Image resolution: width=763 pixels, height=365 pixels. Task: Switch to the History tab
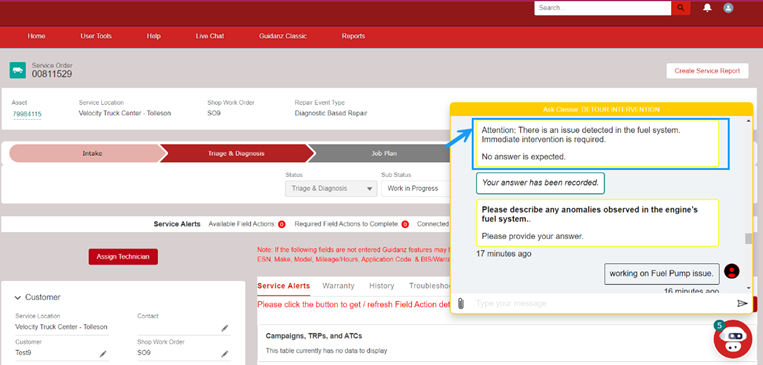(x=382, y=286)
